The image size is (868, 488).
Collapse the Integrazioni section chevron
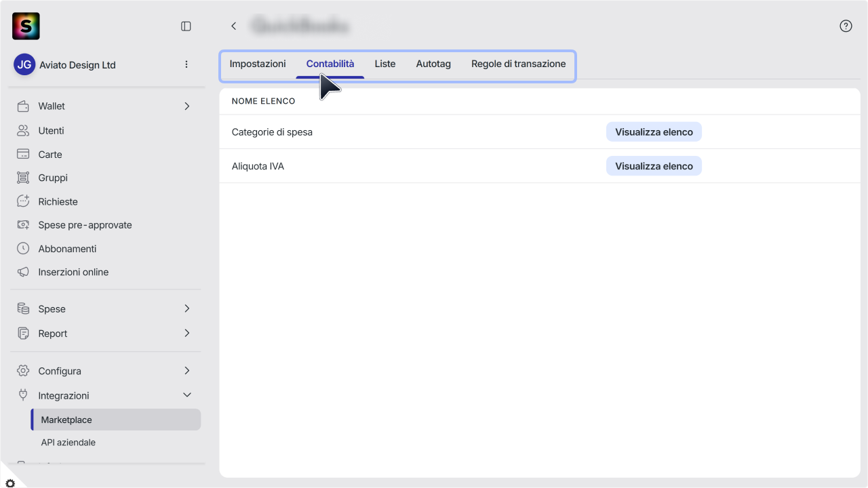[187, 395]
